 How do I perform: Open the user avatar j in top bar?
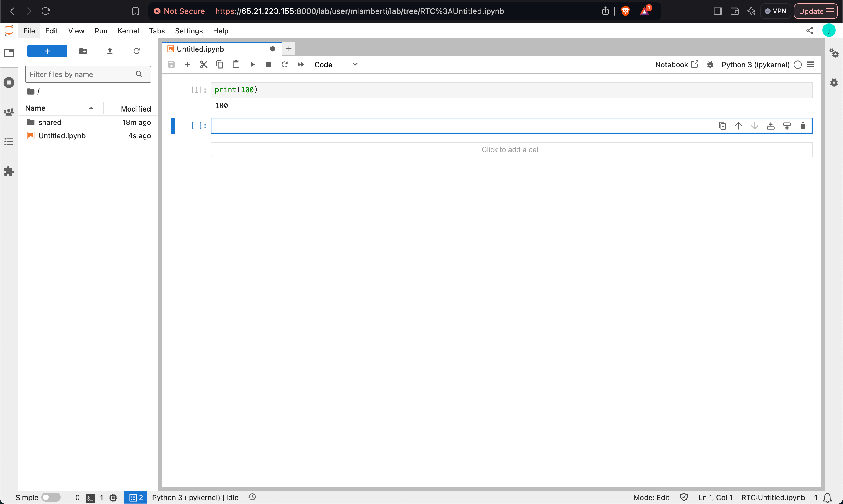coord(829,31)
